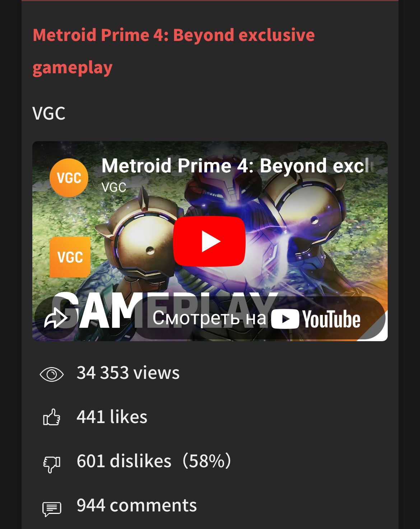Click the 601 dislikes (58%) text
Screen dimensions: 420x529
pyautogui.click(x=154, y=461)
